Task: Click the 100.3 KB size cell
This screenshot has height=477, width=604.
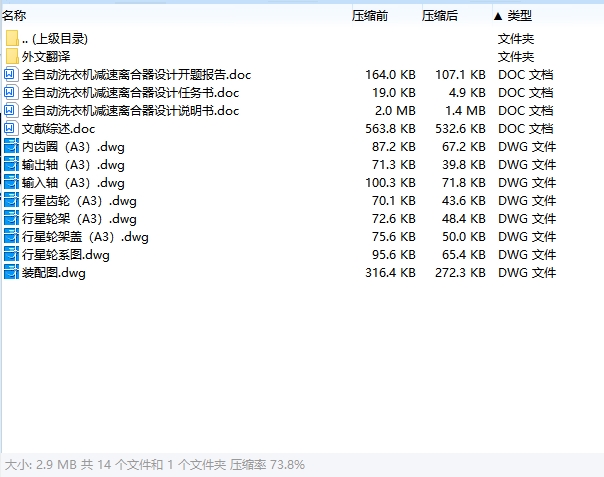Action: 390,183
